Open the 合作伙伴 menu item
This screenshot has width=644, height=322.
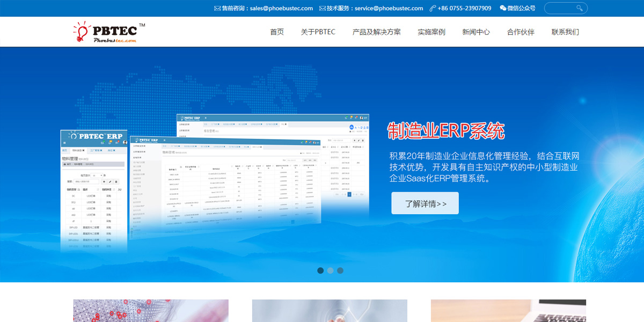[x=521, y=32]
